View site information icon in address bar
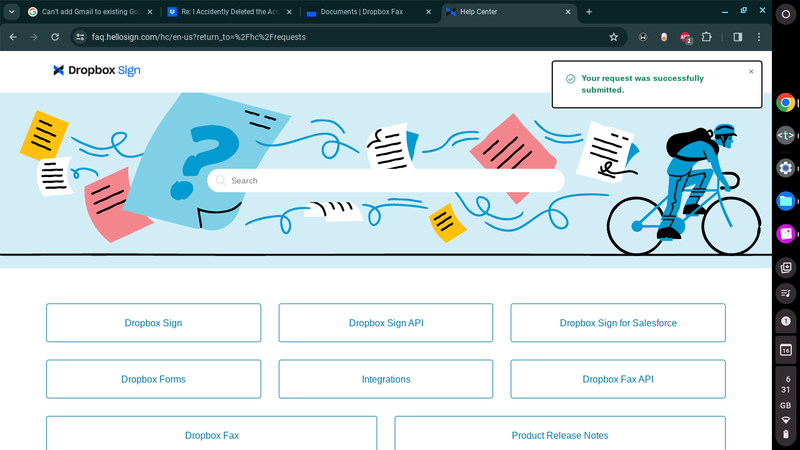The width and height of the screenshot is (800, 450). click(80, 37)
